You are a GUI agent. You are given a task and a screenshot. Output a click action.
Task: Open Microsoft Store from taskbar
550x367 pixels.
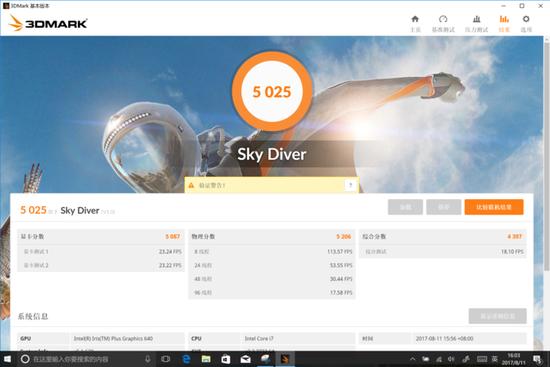226,359
